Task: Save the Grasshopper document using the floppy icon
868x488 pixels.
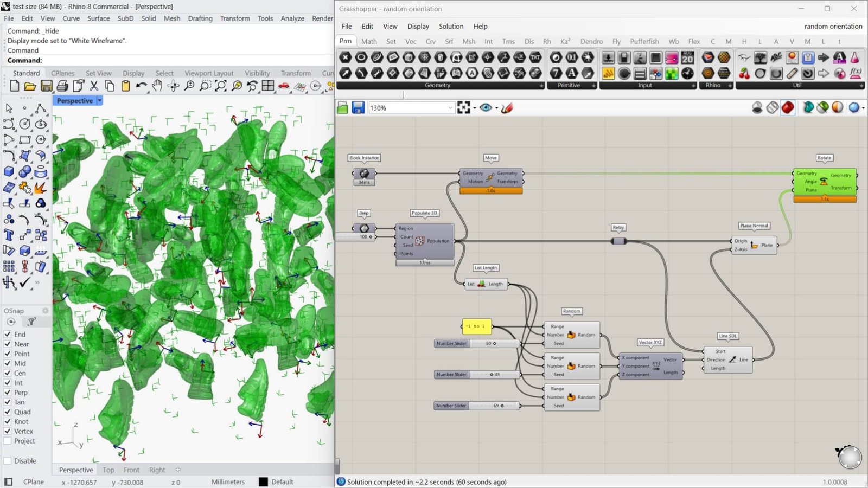Action: [358, 108]
